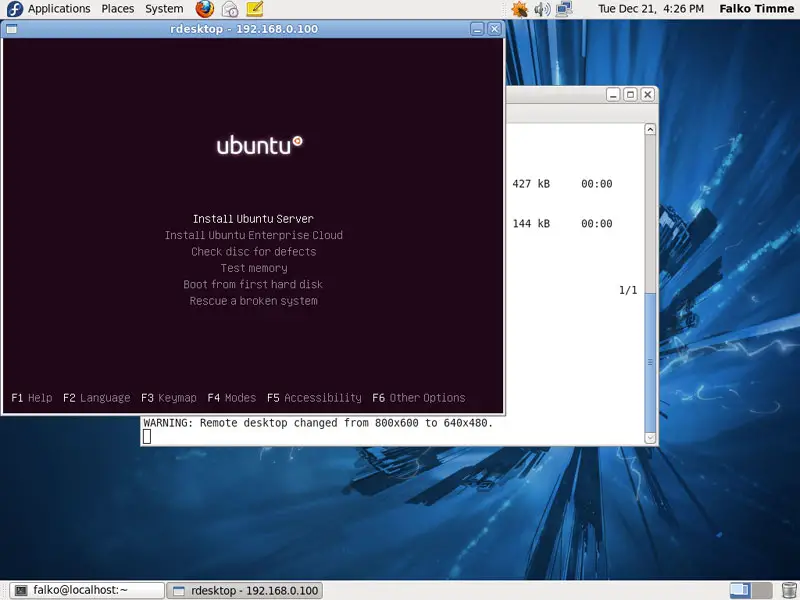
Task: Select Check disc for defects
Action: point(253,252)
